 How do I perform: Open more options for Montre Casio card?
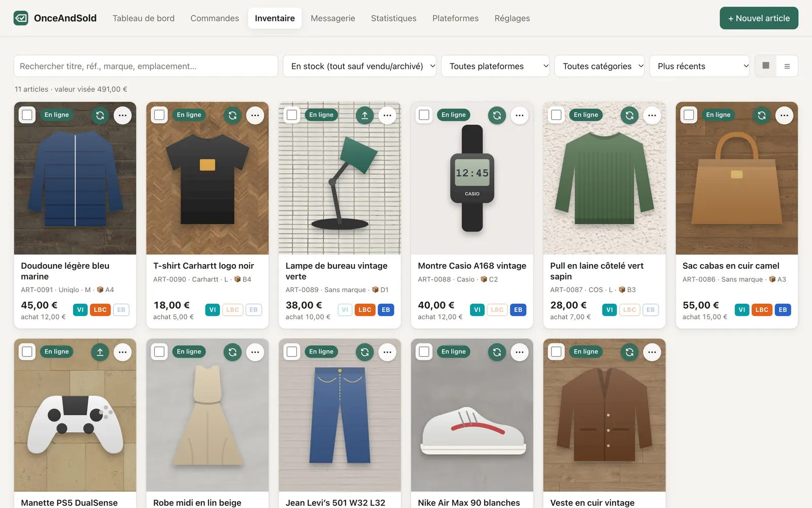tap(520, 115)
